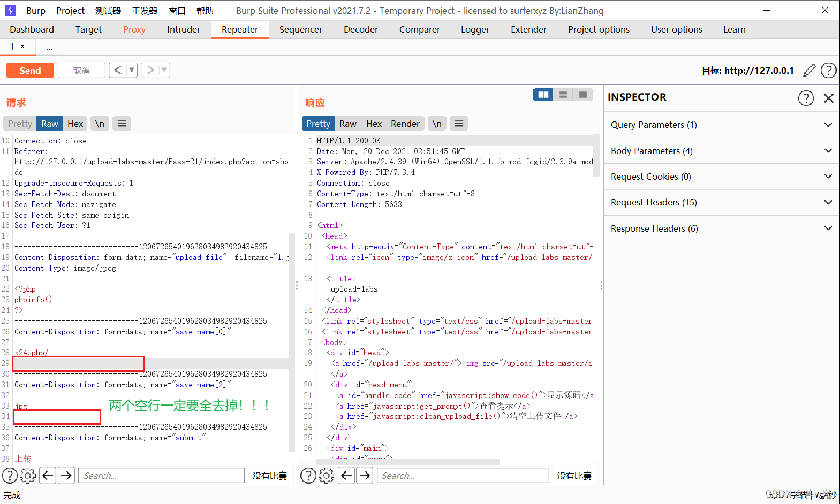Jump to previous response search match
Image resolution: width=840 pixels, height=504 pixels.
(346, 475)
